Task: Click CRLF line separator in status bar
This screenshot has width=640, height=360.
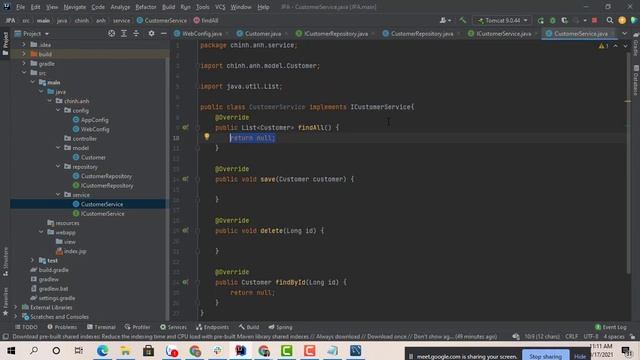Action: (571, 336)
